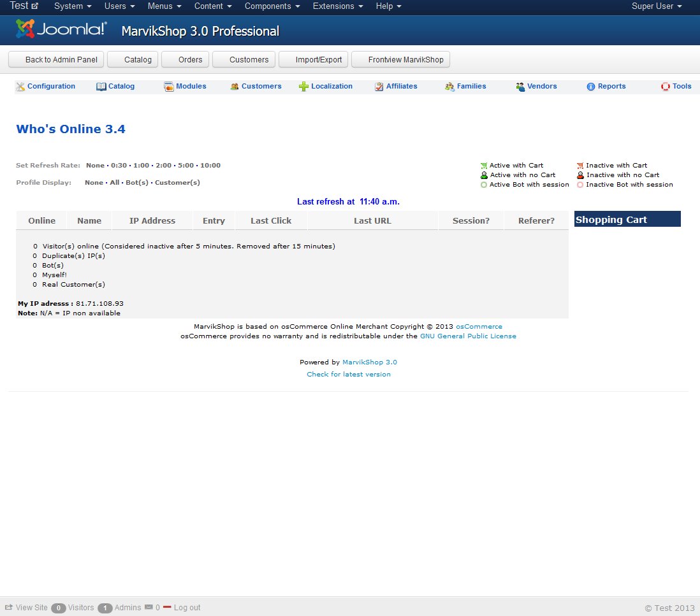Open the Vendors menu item
This screenshot has width=700, height=616.
(x=542, y=86)
